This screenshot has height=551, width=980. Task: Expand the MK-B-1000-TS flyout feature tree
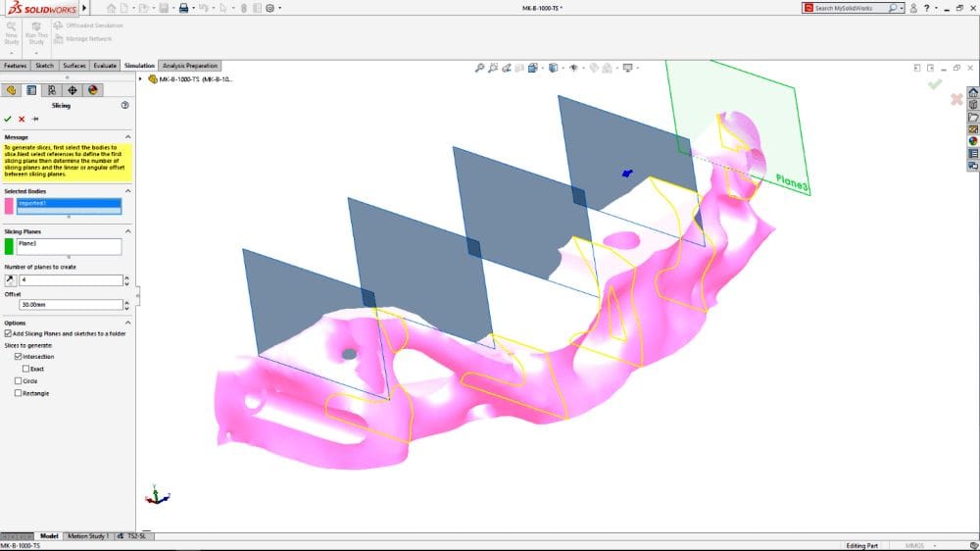click(x=141, y=78)
